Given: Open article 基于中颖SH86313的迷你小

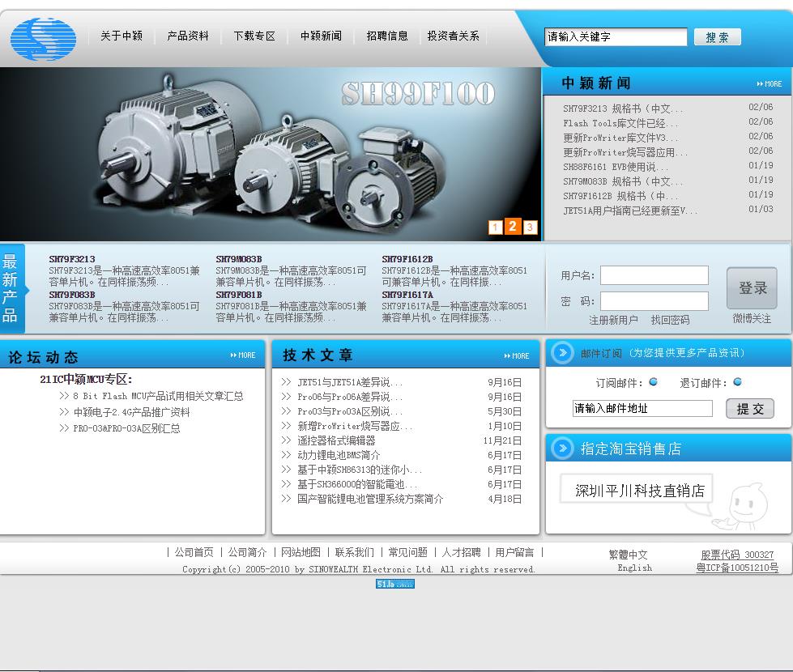Looking at the screenshot, I should [x=360, y=470].
